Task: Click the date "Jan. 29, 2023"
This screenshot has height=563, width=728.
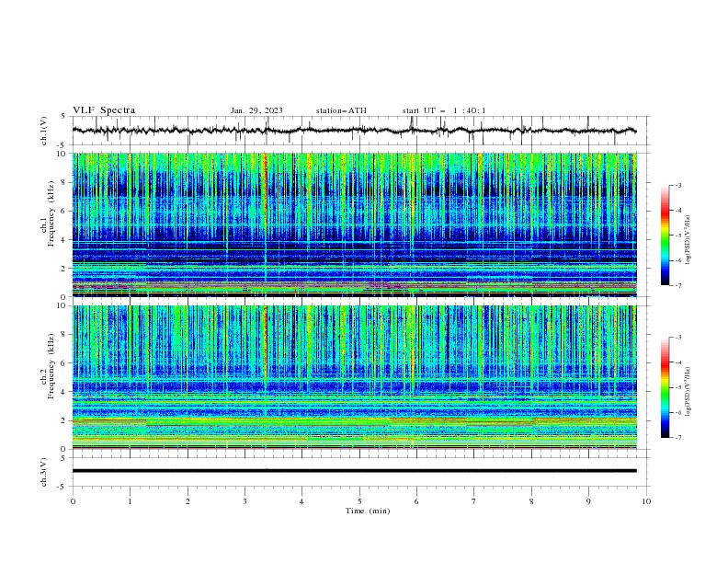Action: [256, 110]
